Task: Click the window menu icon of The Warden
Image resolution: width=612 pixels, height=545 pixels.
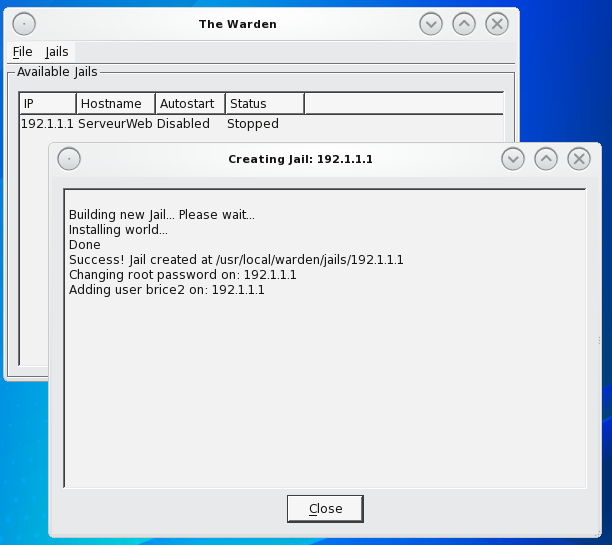Action: coord(24,24)
